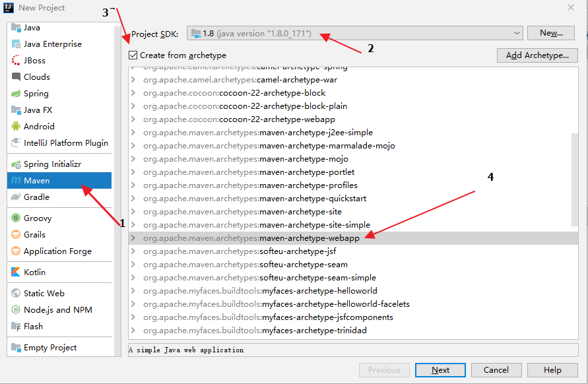Click the Flash project icon

tap(16, 326)
